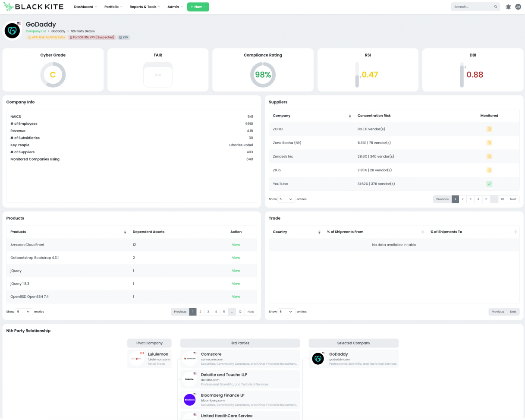This screenshot has height=420, width=525.
Task: Open the Suppliers show entries dropdown
Action: [x=286, y=199]
